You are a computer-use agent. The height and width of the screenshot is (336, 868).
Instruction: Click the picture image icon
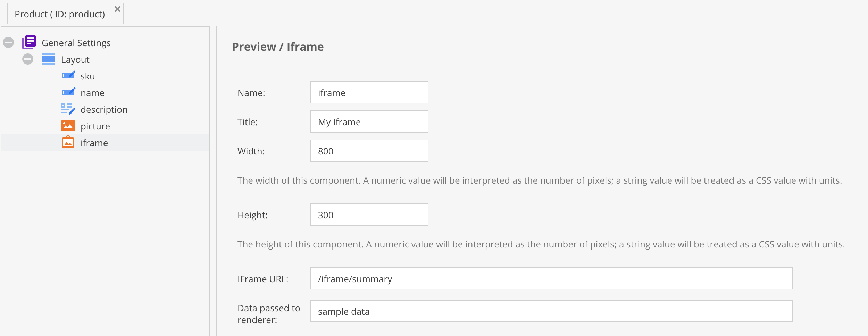click(68, 126)
